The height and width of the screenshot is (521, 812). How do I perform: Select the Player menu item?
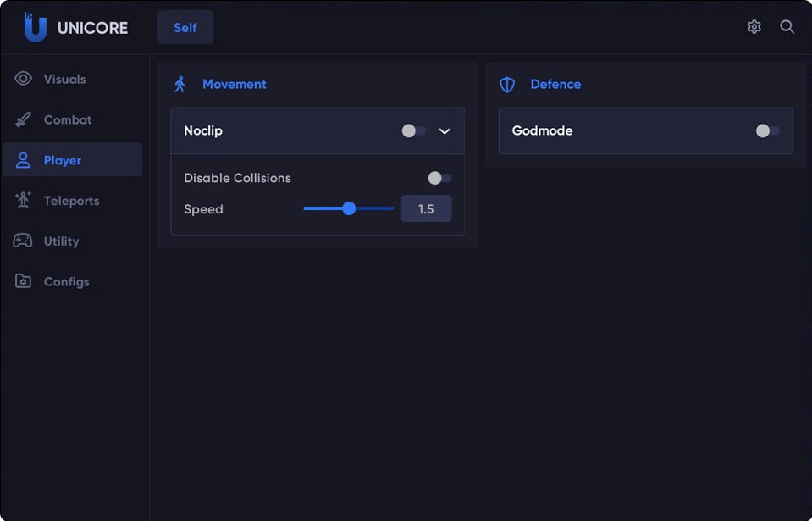(x=73, y=160)
